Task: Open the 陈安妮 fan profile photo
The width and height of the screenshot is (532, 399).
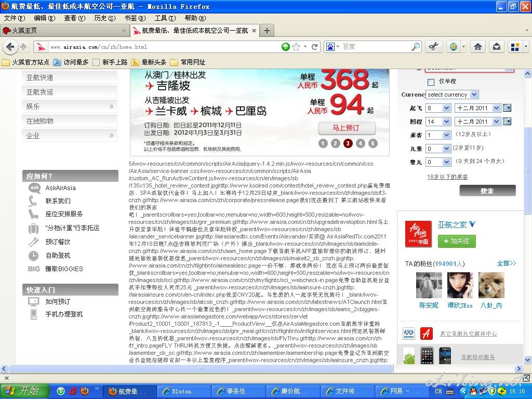Action: pos(429,285)
